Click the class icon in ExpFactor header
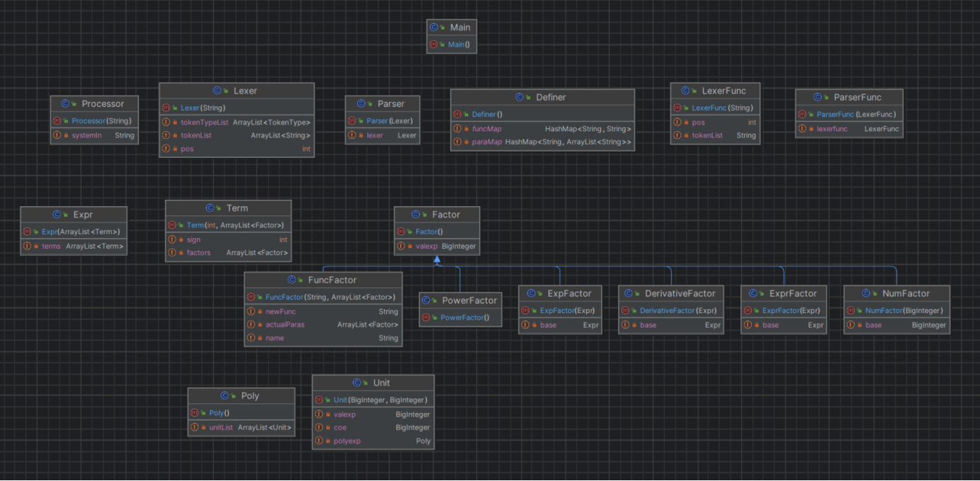980x481 pixels. coord(531,293)
